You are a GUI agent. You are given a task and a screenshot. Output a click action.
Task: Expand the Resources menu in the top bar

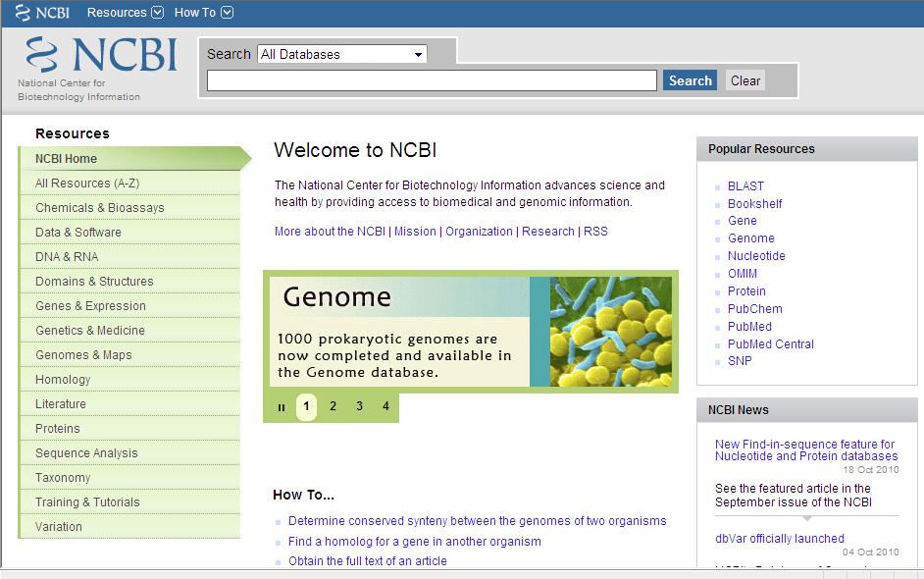(x=124, y=13)
